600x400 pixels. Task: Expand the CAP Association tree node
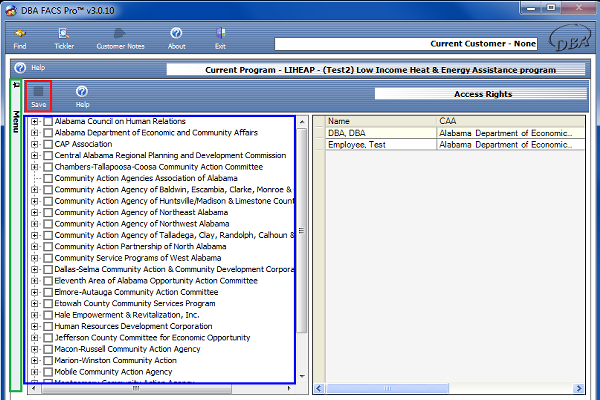click(35, 144)
